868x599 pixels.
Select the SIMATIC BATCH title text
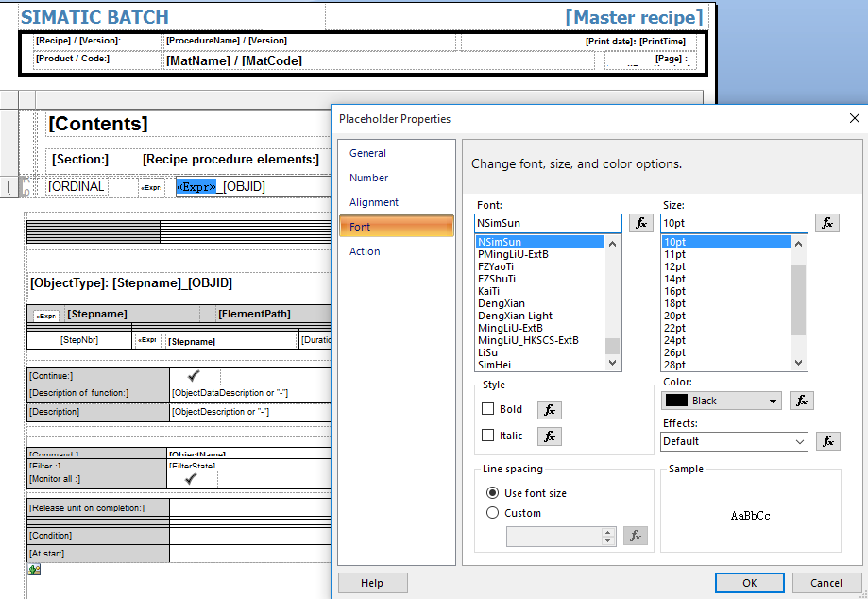94,17
